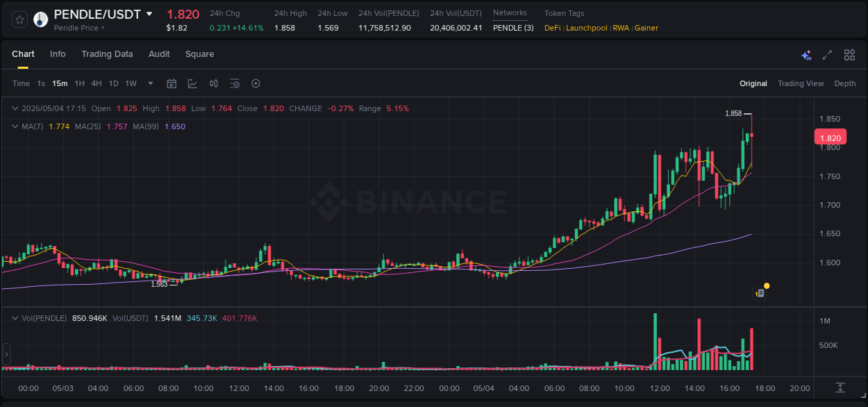The width and height of the screenshot is (868, 407).
Task: Expand chart to fullscreen
Action: (827, 55)
